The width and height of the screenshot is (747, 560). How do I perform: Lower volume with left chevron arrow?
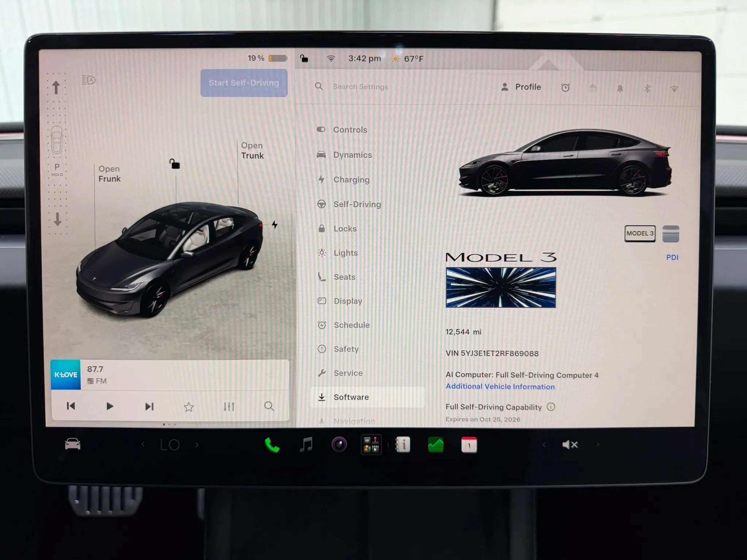point(544,444)
